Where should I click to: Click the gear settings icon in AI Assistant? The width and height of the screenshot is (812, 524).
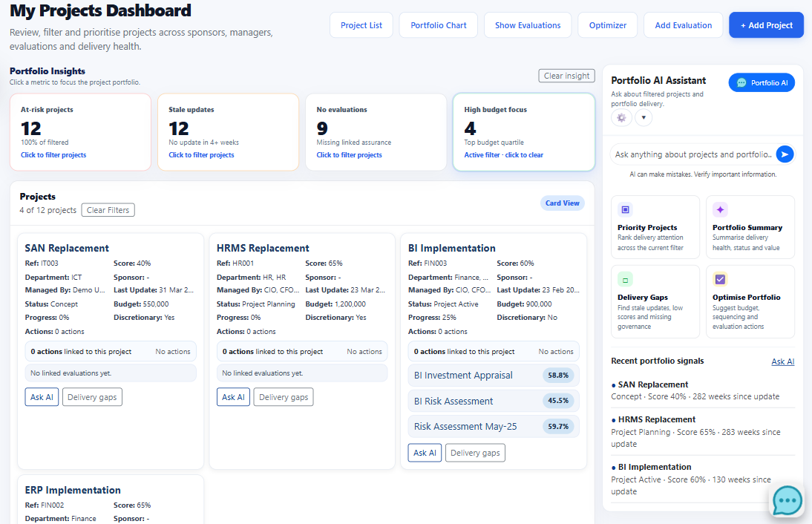(x=621, y=117)
